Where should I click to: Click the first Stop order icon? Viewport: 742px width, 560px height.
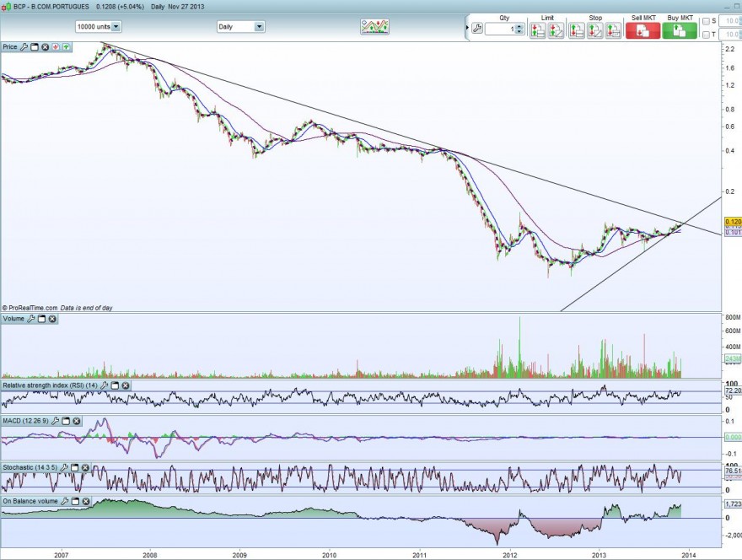pos(577,30)
